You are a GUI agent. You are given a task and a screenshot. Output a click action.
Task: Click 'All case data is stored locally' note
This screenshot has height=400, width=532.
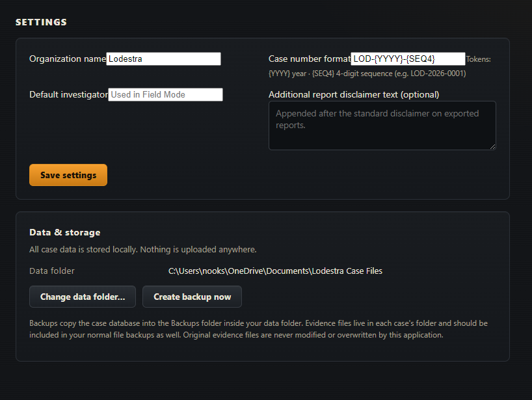click(143, 250)
